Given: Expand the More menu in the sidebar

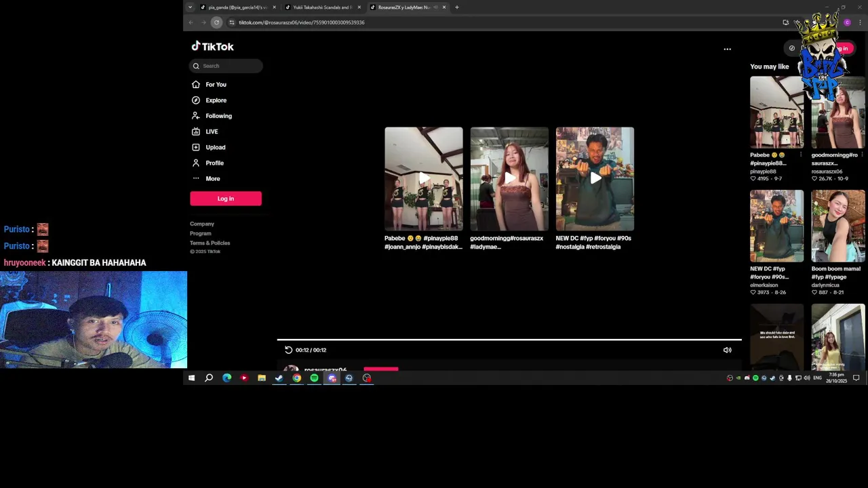Looking at the screenshot, I should pos(212,178).
